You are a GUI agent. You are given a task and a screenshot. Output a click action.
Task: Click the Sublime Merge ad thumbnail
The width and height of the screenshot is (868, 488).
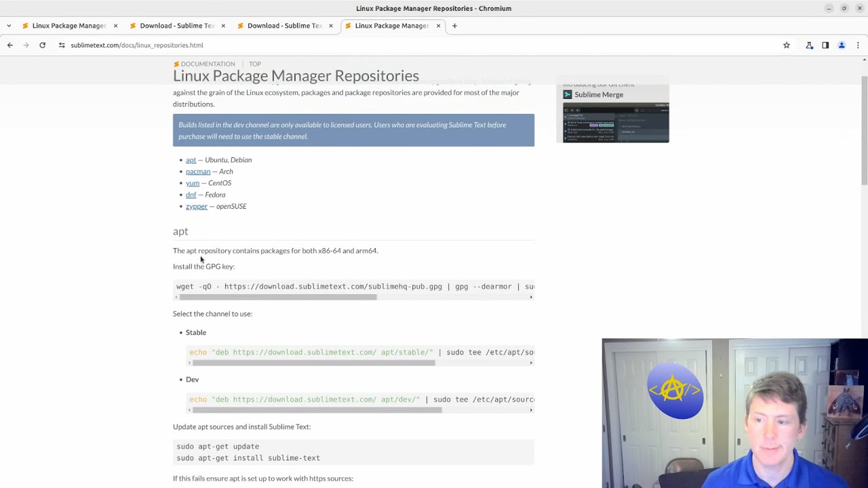(616, 122)
